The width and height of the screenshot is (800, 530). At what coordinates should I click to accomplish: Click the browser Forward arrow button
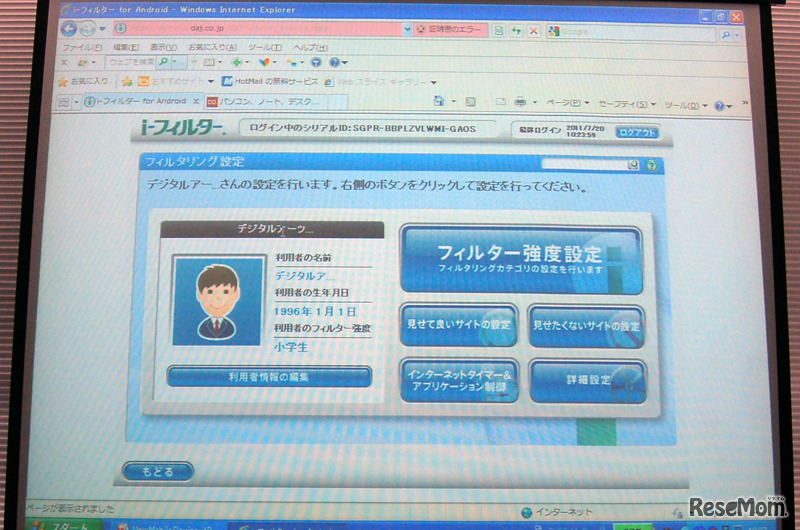(x=87, y=29)
